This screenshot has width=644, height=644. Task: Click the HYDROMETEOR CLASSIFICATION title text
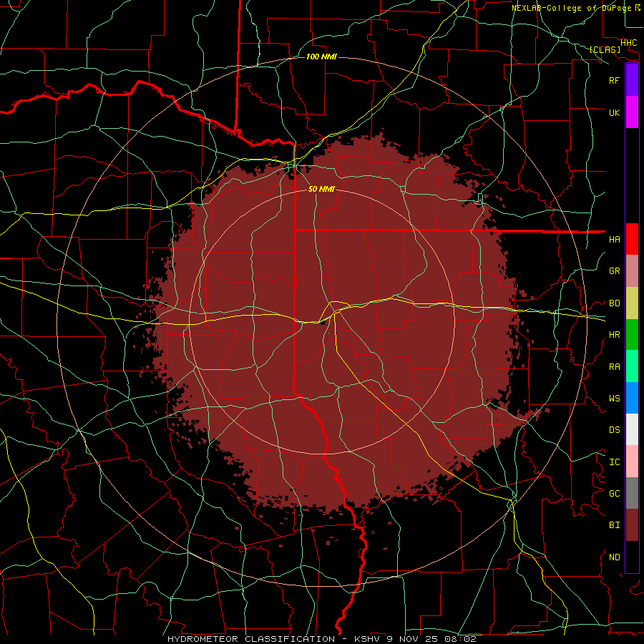251,639
